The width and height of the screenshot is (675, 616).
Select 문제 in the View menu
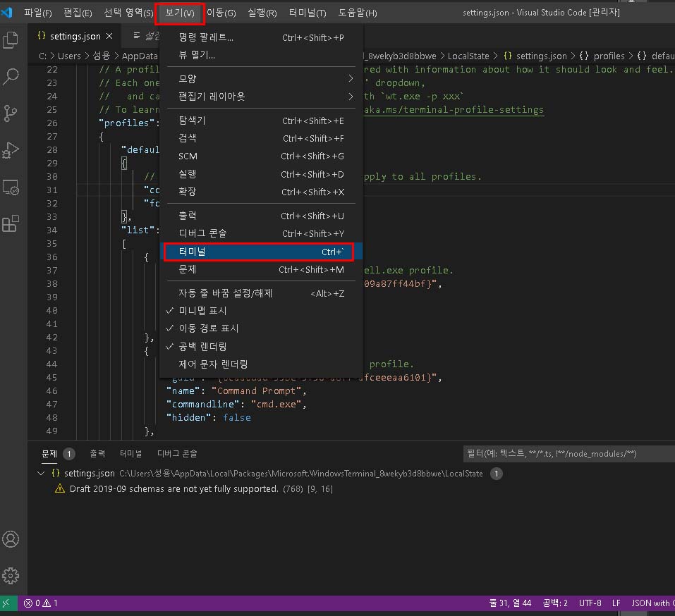261,270
